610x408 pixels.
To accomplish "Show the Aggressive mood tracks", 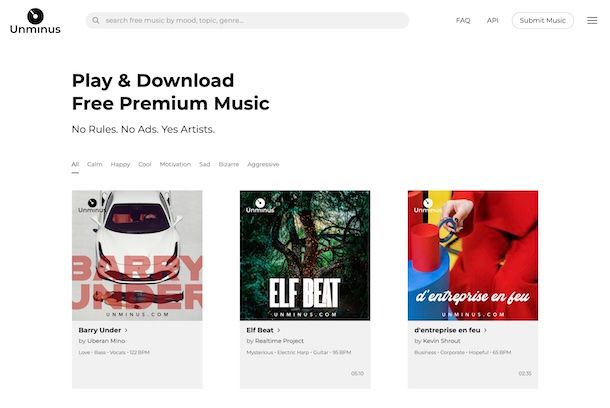I will tap(263, 164).
